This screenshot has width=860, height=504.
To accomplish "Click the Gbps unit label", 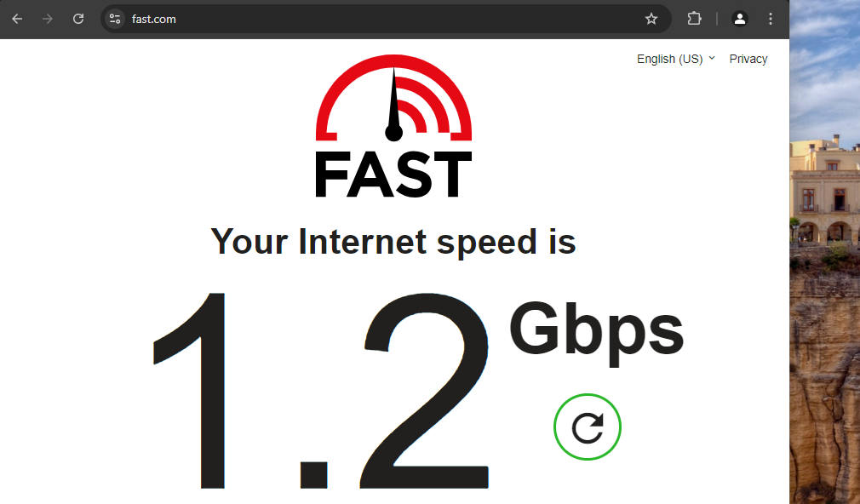I will pos(597,332).
